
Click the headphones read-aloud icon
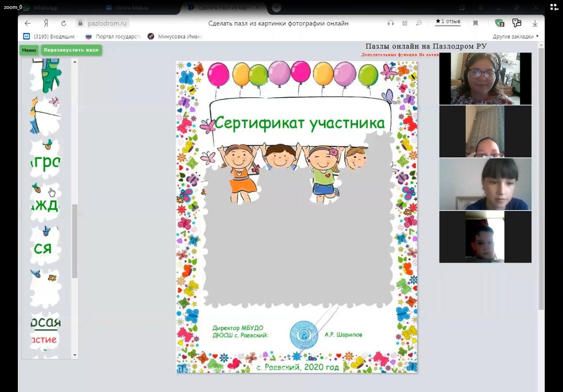coord(390,23)
